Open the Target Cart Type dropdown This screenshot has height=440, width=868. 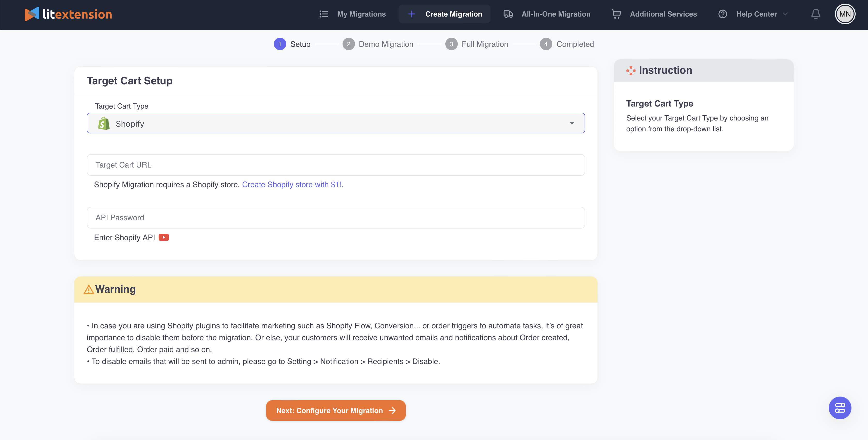571,123
